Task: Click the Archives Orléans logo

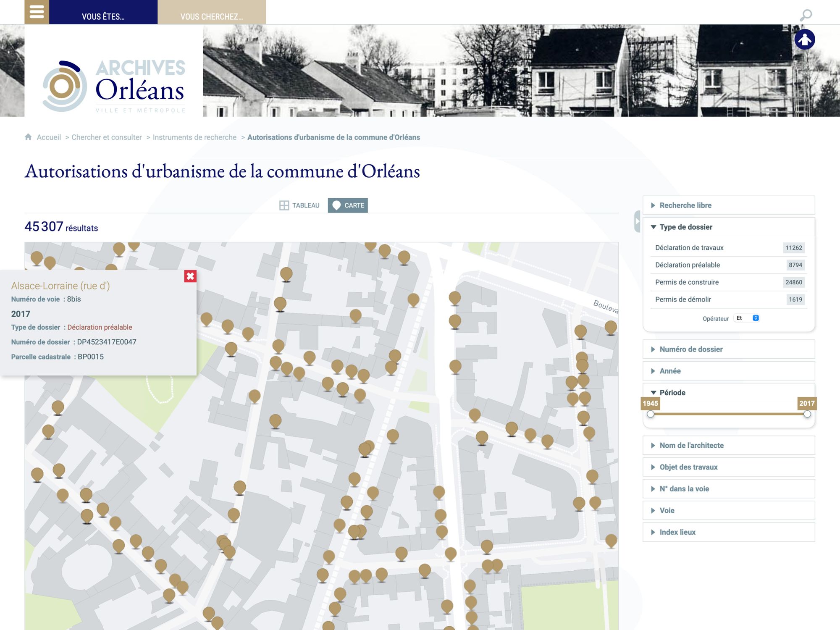Action: click(x=114, y=86)
